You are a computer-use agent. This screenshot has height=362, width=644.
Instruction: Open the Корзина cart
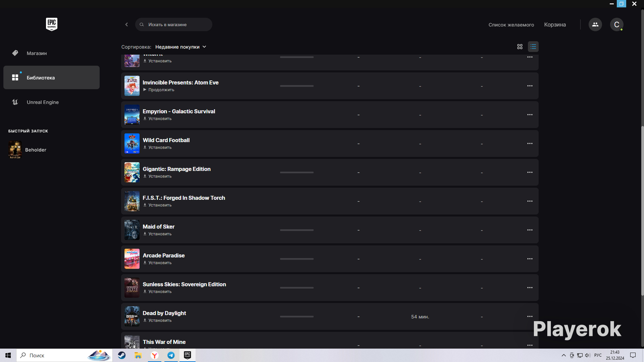coord(555,25)
